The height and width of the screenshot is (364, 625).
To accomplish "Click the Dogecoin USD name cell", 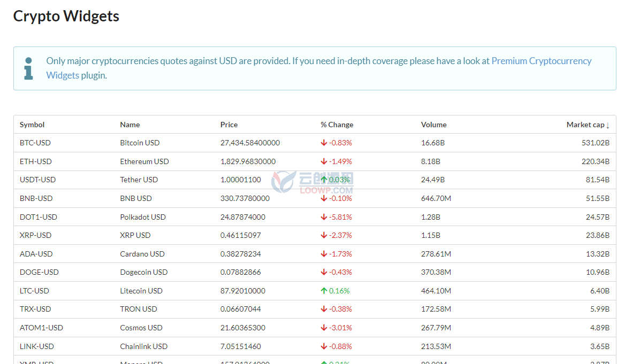I will pyautogui.click(x=144, y=272).
